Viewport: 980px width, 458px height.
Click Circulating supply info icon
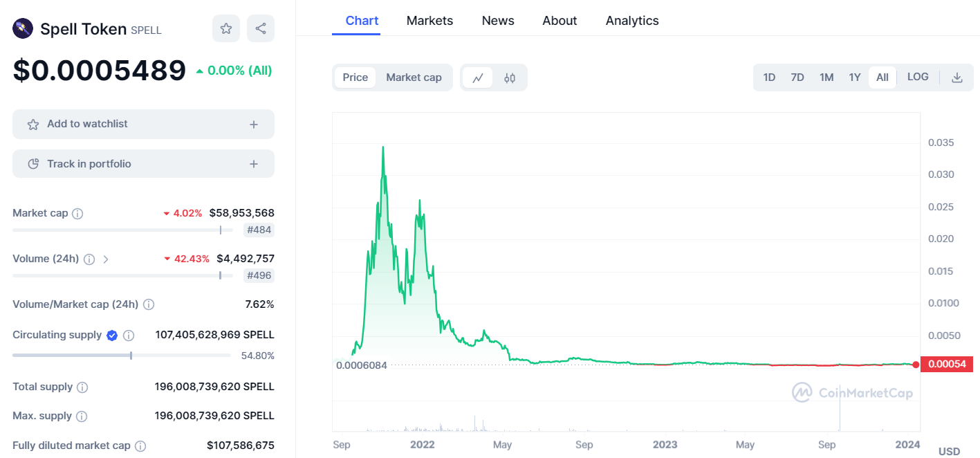point(129,336)
